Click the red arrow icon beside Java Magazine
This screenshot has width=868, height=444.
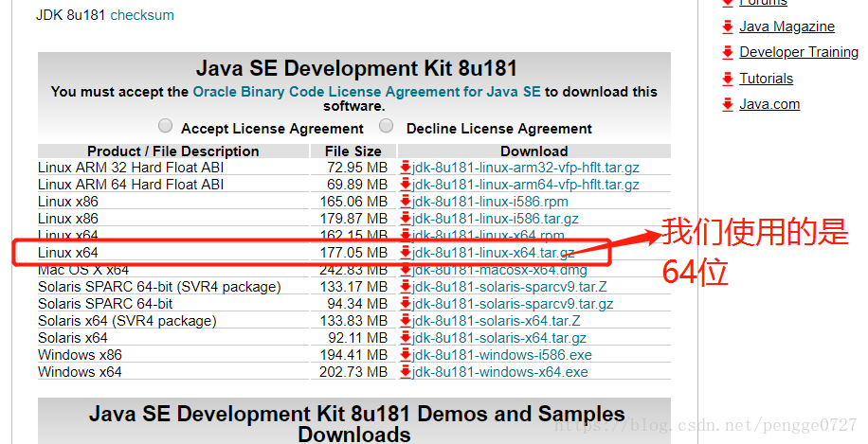point(728,27)
